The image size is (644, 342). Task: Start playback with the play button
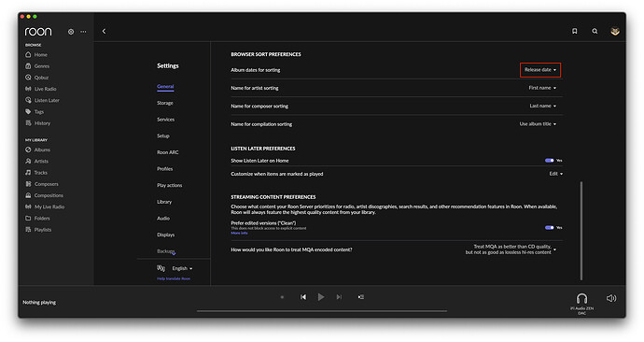click(321, 297)
